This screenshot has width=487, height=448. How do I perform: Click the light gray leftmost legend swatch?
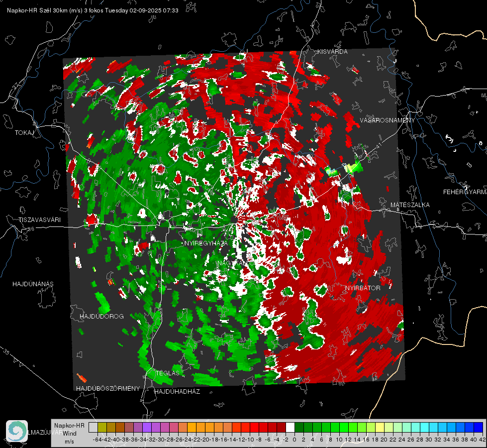tap(93, 427)
